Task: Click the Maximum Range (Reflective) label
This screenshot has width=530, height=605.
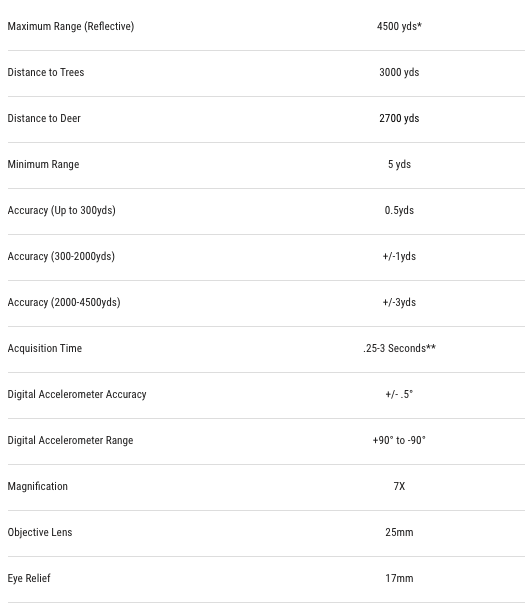Action: point(71,26)
